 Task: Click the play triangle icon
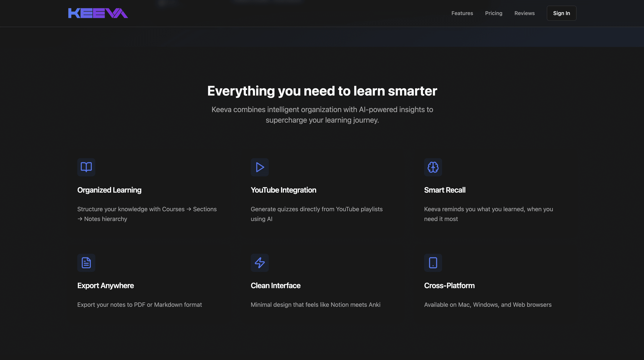pyautogui.click(x=260, y=167)
